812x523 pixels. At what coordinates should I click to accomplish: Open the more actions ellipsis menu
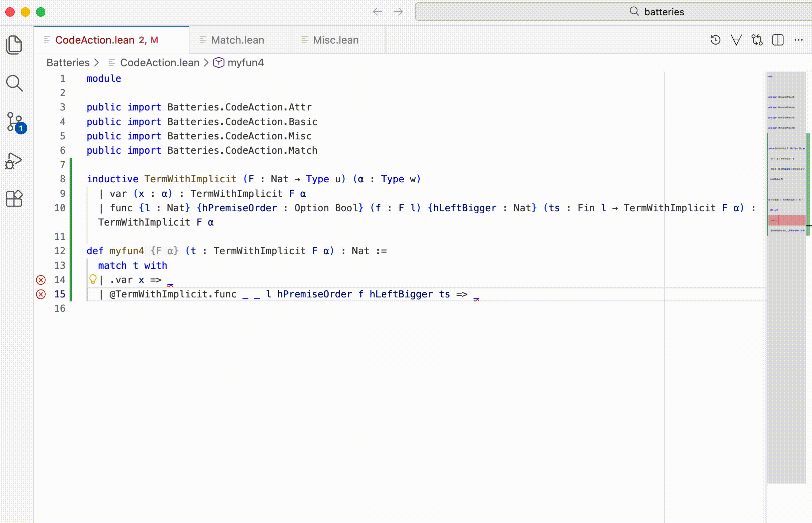798,40
